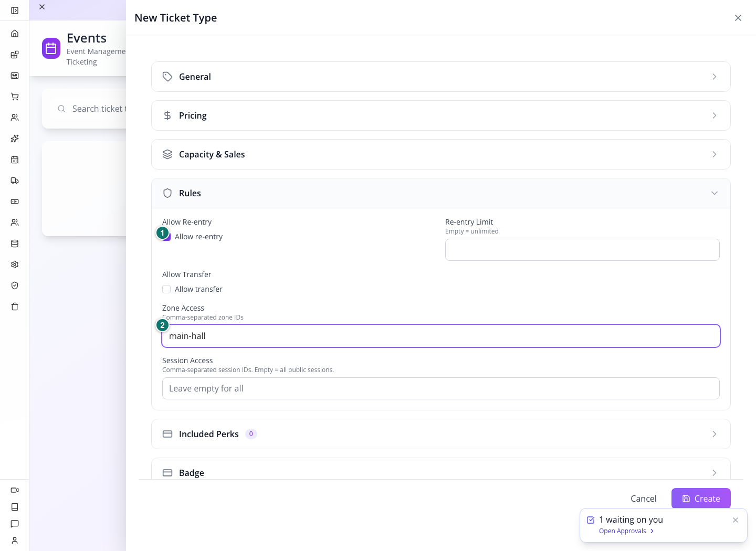Open the shopping cart icon in sidebar
This screenshot has height=551, width=756.
15,97
